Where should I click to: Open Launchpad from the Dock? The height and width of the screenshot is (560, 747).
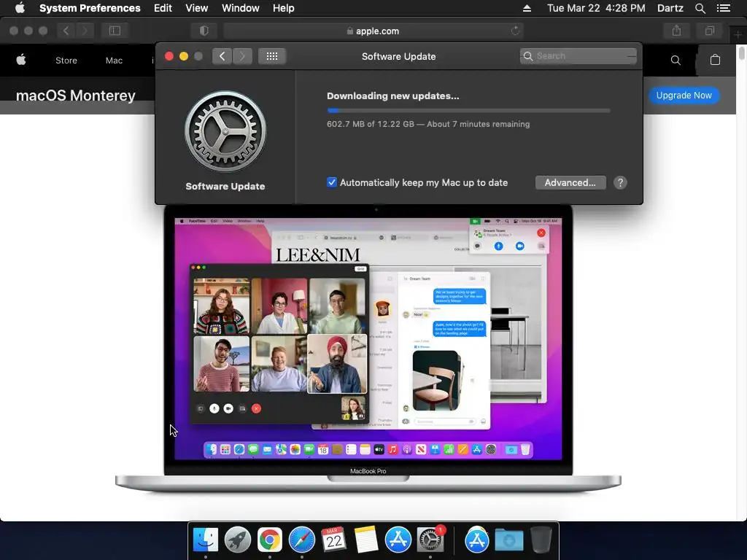pos(238,540)
